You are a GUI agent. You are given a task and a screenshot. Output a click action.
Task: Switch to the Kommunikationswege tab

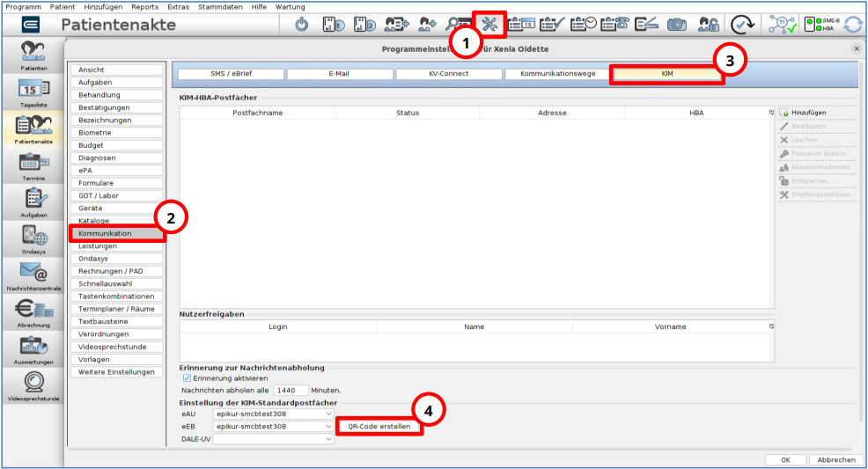click(557, 73)
